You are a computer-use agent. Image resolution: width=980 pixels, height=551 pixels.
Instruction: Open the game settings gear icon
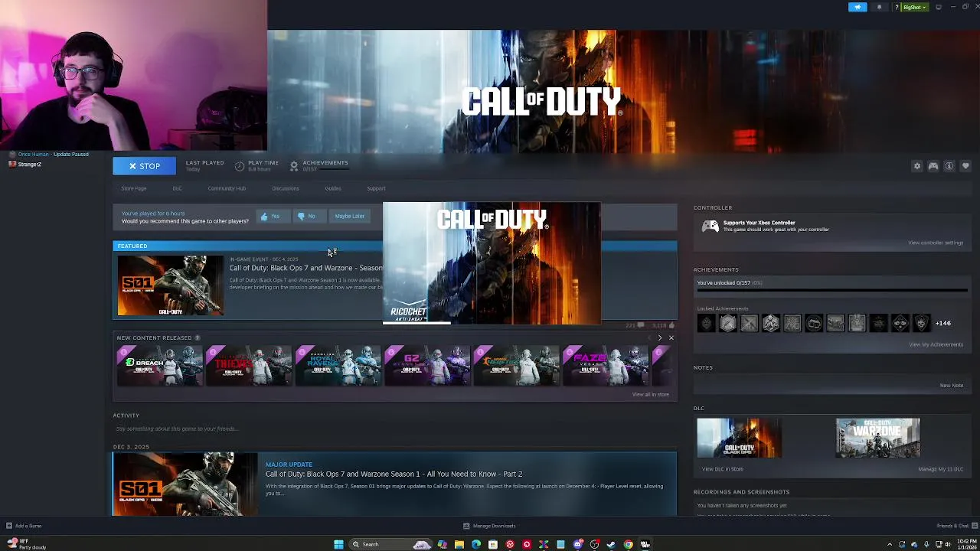[917, 166]
